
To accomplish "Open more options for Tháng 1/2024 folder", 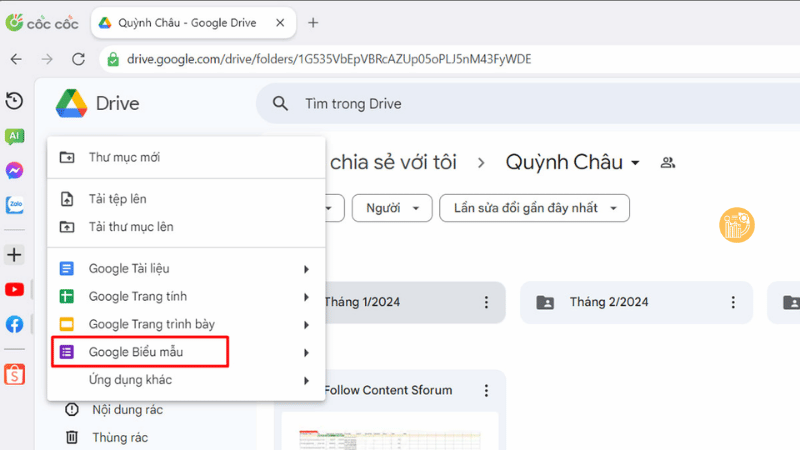I will coord(486,302).
